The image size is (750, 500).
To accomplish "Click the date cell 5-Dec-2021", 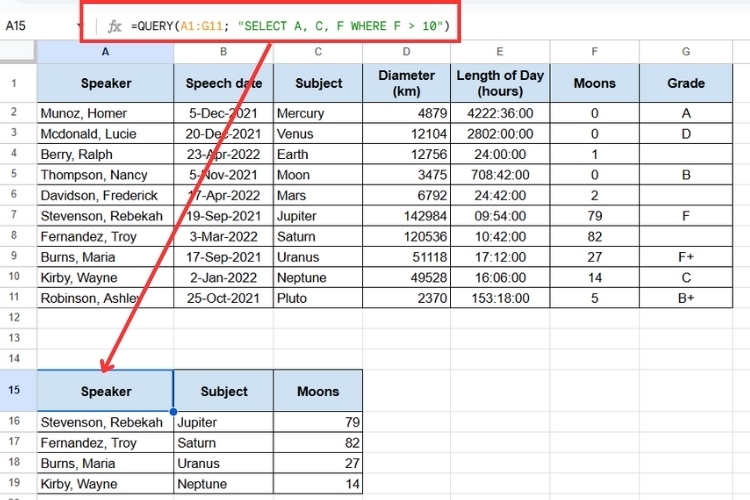I will pos(223,113).
